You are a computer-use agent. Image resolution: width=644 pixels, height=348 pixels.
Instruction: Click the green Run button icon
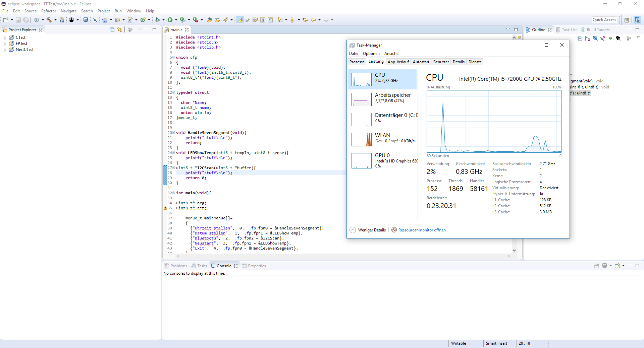click(170, 20)
